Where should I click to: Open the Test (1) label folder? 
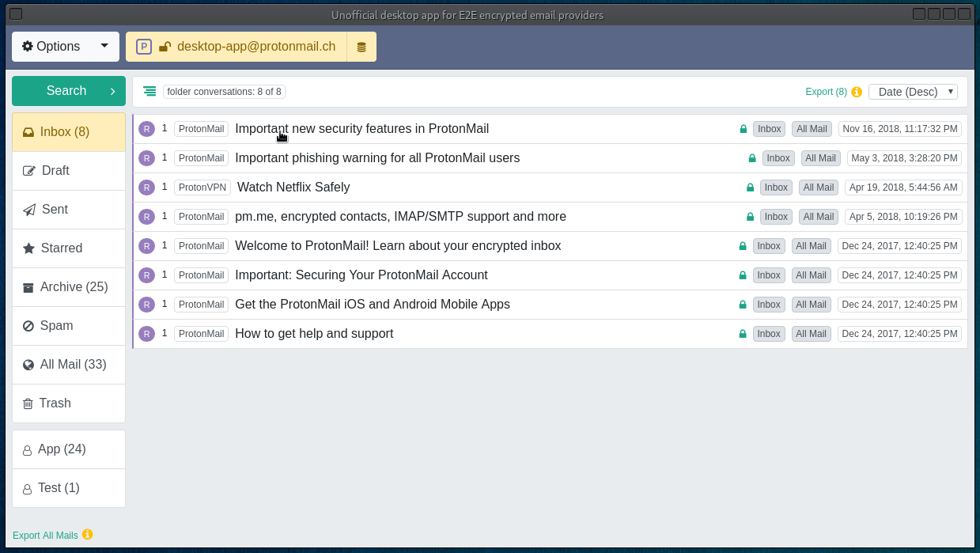coord(69,488)
